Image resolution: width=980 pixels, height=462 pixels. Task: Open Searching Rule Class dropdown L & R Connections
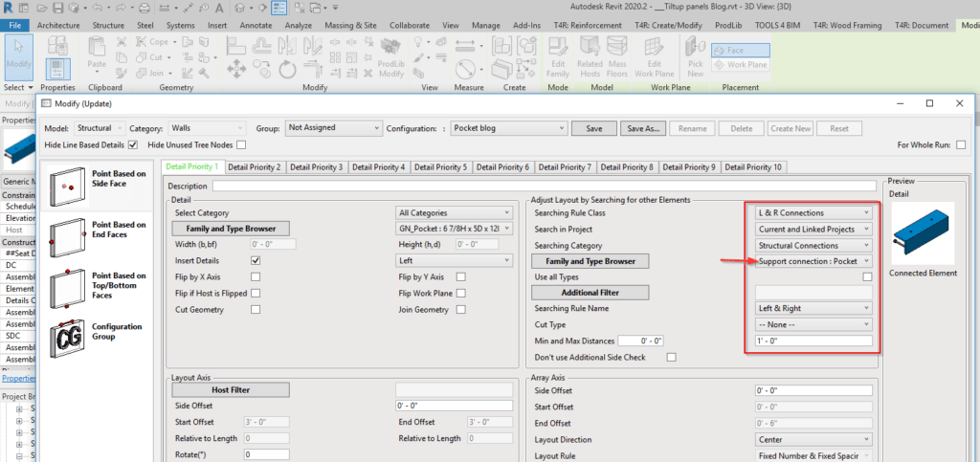(x=813, y=213)
